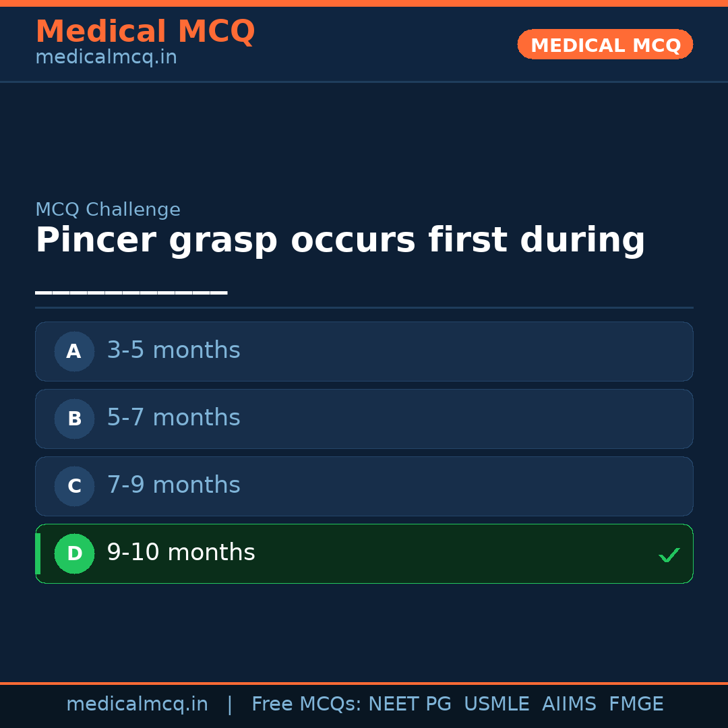
Task: Click the medicalmcq.in footer link
Action: (138, 703)
